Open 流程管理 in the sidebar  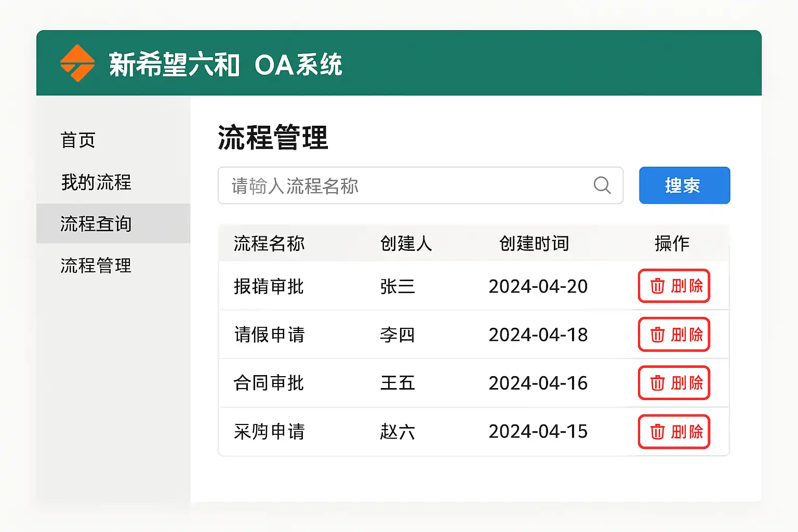(96, 265)
